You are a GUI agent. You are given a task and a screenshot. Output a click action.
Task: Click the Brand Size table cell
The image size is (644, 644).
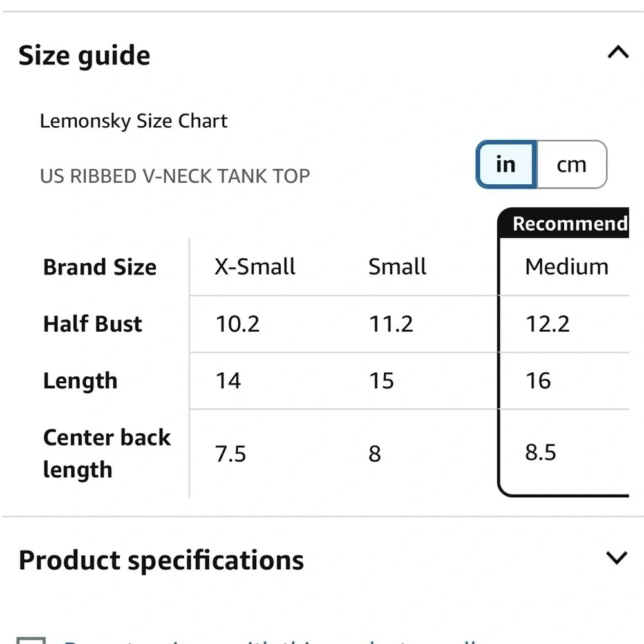[99, 266]
